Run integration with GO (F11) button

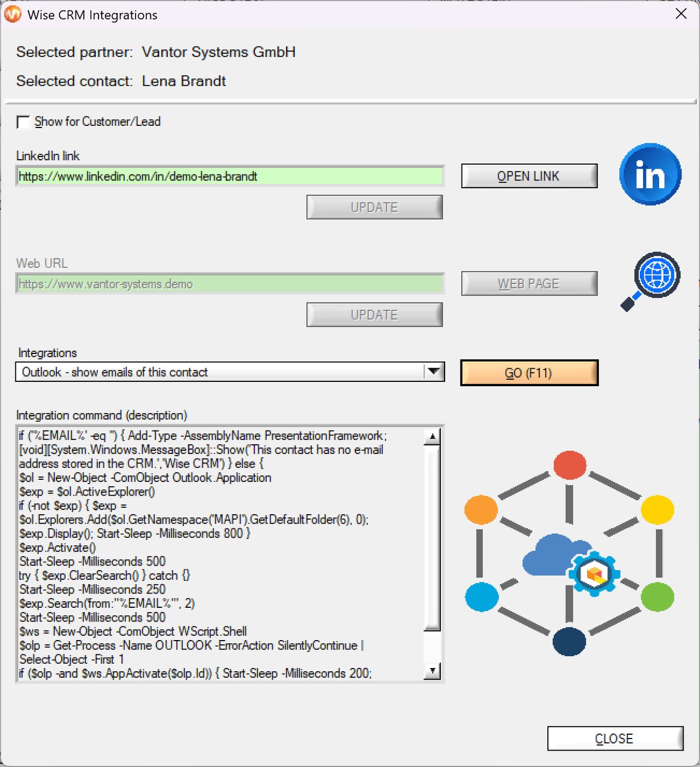click(x=529, y=373)
